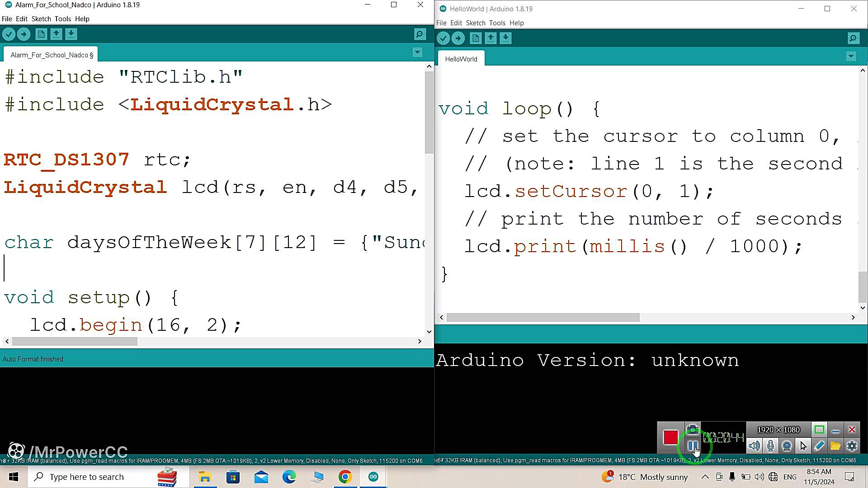Viewport: 868px width, 488px height.
Task: Toggle webcam overlay in recorder toolbar
Action: [787, 446]
